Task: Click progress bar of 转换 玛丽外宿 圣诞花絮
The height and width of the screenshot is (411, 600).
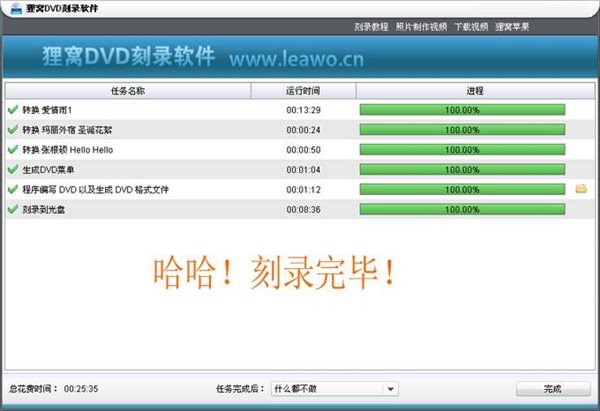Action: point(462,130)
